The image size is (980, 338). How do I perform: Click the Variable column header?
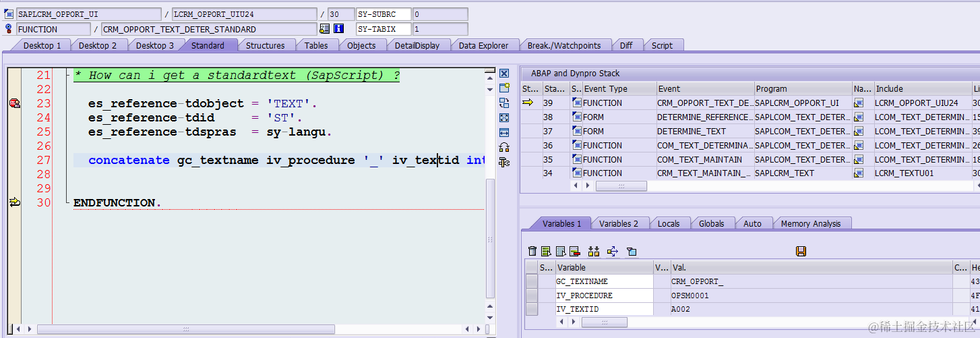604,267
